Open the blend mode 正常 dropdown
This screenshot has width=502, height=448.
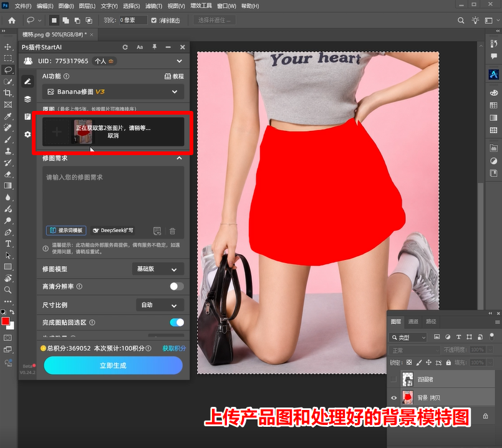coord(415,350)
